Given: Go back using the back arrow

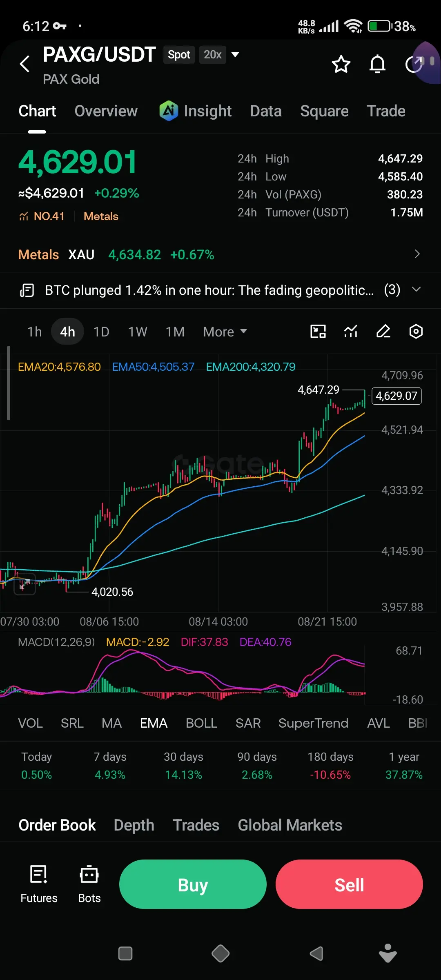Looking at the screenshot, I should coord(25,64).
